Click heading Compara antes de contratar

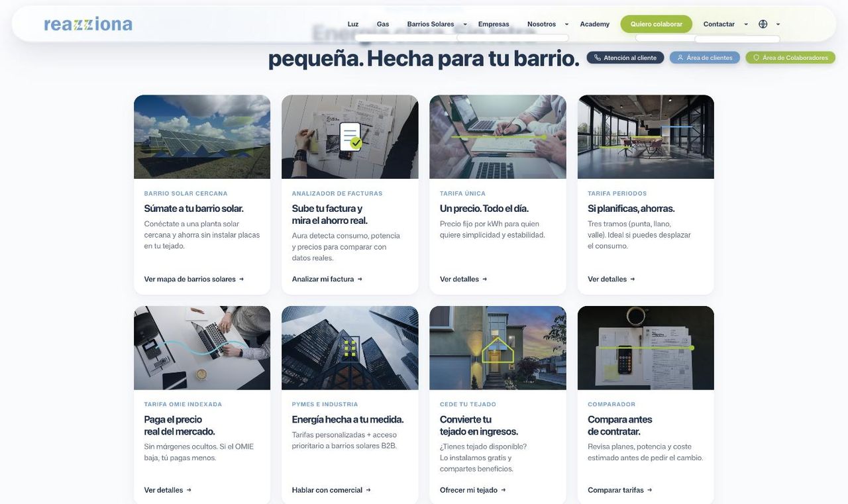pos(620,425)
